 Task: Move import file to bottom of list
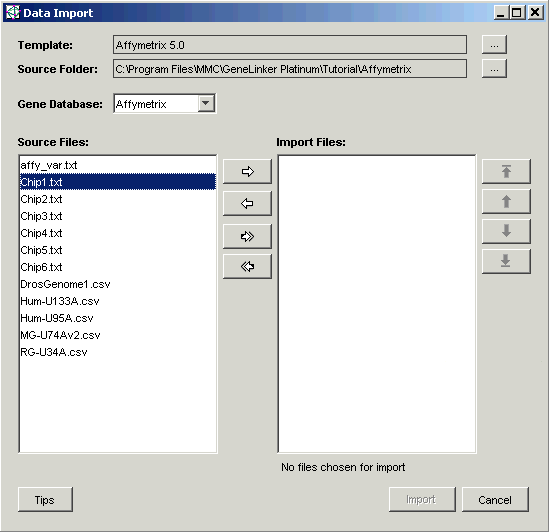coord(506,261)
